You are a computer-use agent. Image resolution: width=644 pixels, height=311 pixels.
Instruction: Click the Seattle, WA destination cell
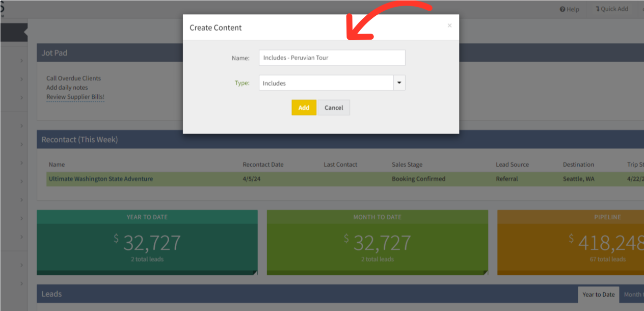pos(578,179)
